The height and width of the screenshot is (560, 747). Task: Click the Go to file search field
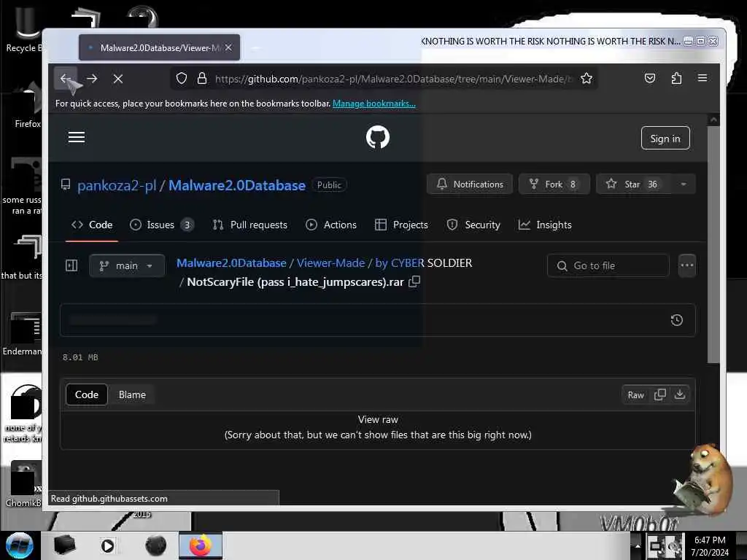pyautogui.click(x=608, y=265)
